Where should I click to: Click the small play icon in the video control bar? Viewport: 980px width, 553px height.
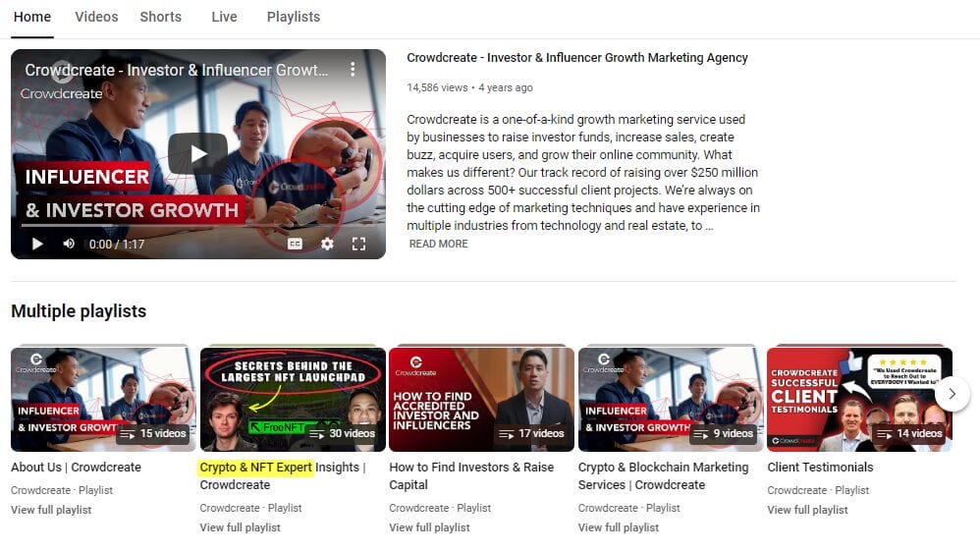coord(37,244)
